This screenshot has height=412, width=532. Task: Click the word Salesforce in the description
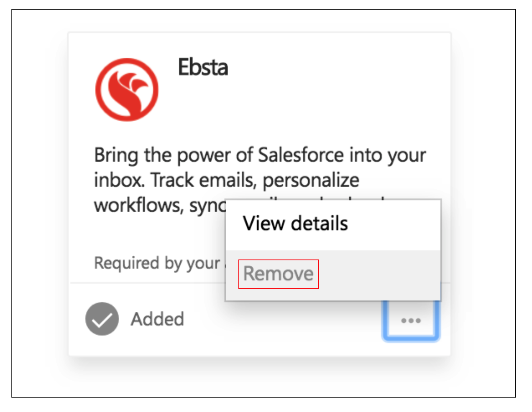[301, 155]
